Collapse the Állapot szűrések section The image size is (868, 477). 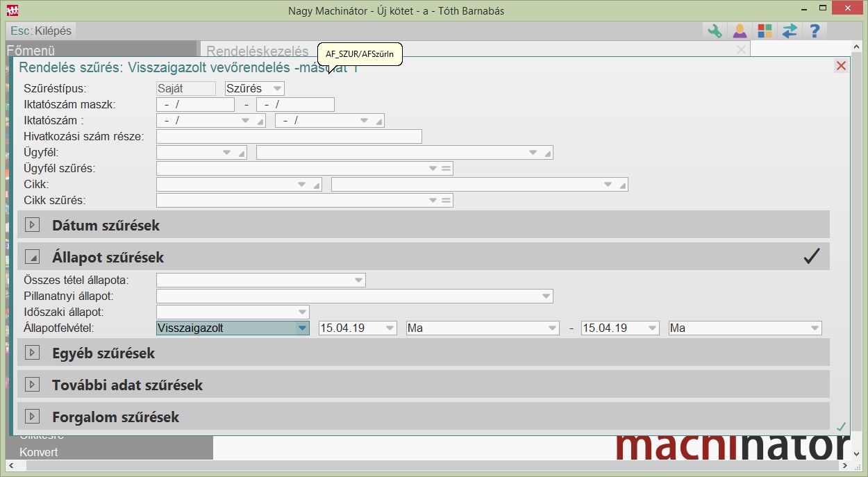coord(32,257)
